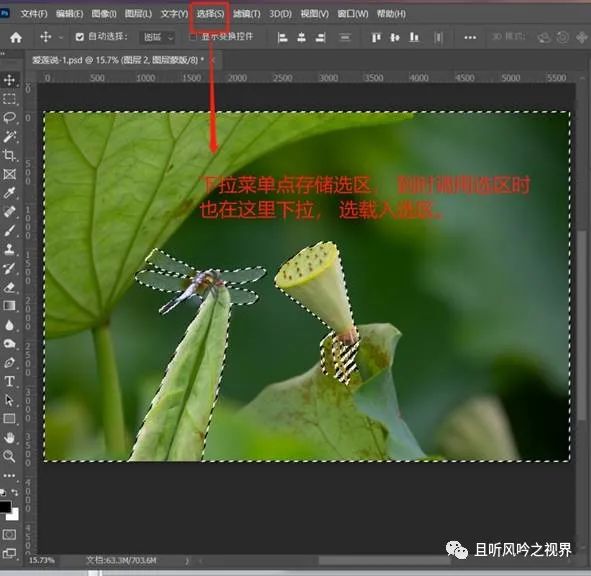Select the Crop tool
591x576 pixels.
[x=9, y=155]
